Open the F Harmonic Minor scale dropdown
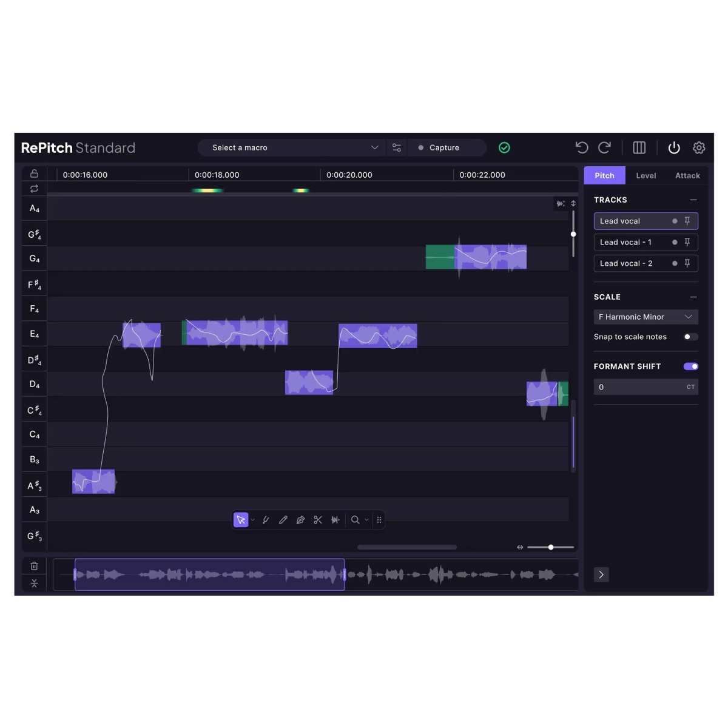This screenshot has width=728, height=728. 645,317
